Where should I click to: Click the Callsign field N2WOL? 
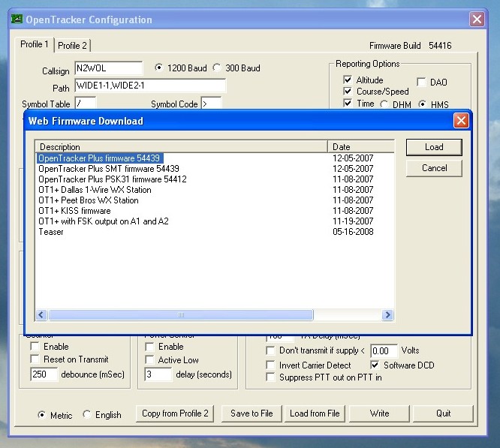[108, 68]
